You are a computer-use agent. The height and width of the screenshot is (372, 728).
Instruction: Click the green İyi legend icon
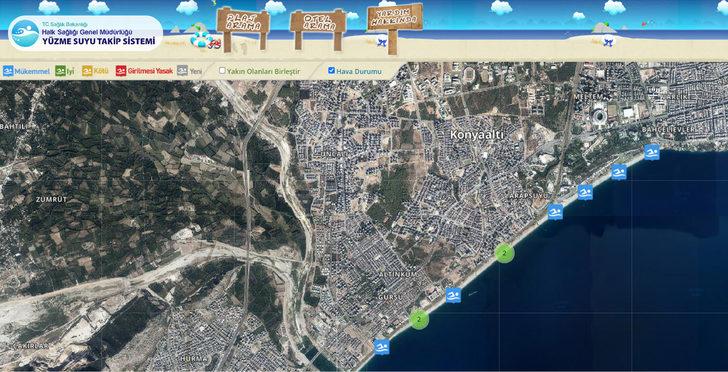click(x=60, y=71)
